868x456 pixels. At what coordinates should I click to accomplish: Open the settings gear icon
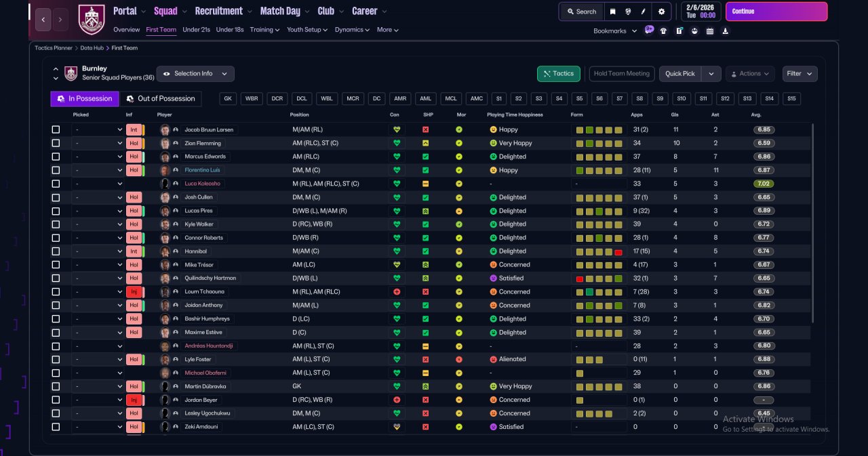click(661, 12)
